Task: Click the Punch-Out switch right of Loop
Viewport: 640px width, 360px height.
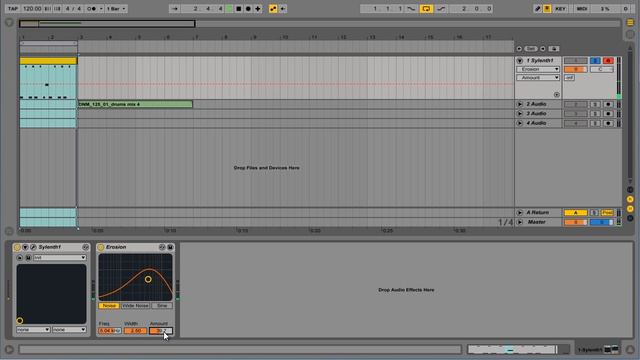Action: 441,9
